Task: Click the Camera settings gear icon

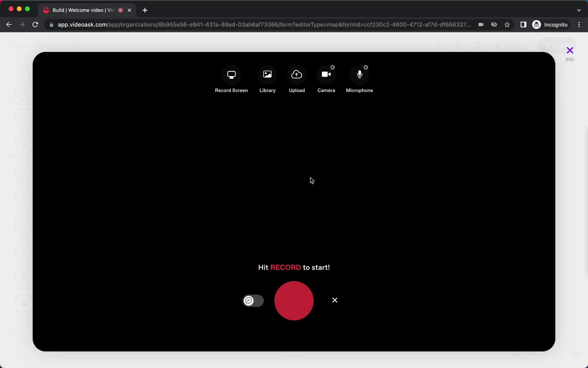Action: [x=332, y=67]
